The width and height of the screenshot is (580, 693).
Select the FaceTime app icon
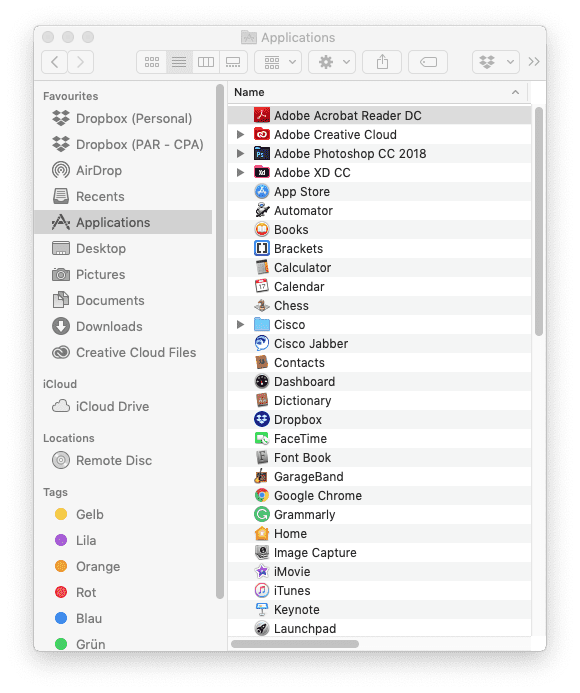tap(262, 438)
